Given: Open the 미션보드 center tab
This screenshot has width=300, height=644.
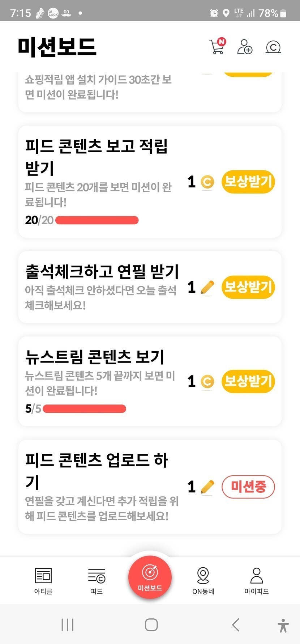Looking at the screenshot, I should tap(150, 577).
